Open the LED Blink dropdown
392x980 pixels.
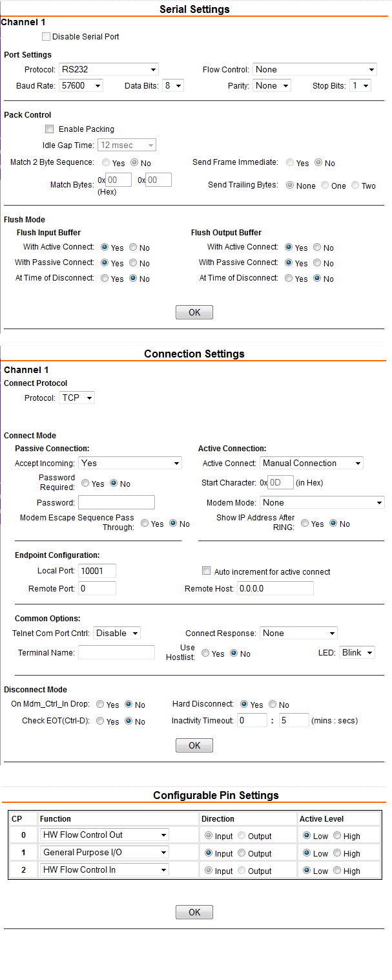point(356,653)
